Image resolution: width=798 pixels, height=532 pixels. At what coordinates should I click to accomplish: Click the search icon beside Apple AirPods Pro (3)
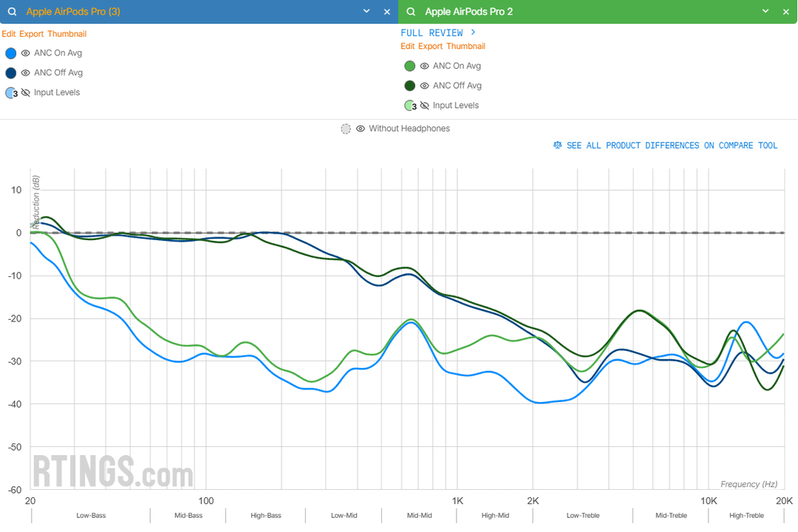(12, 11)
